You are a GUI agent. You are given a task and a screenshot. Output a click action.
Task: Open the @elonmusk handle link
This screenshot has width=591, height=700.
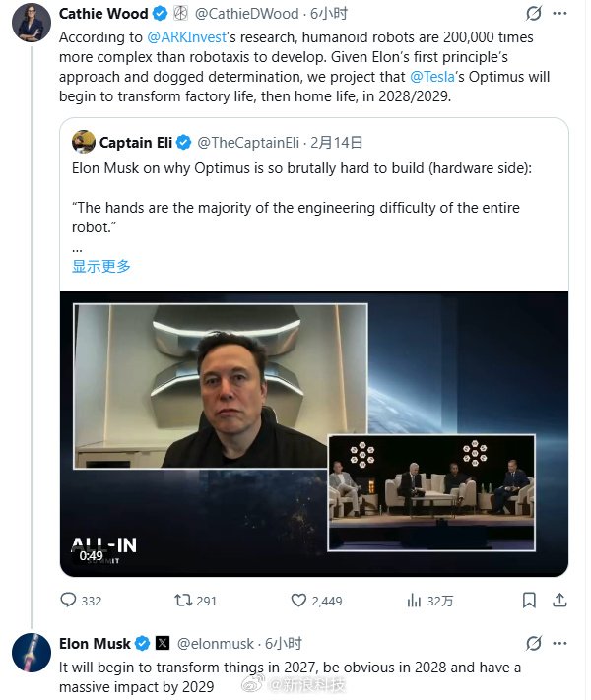(216, 643)
